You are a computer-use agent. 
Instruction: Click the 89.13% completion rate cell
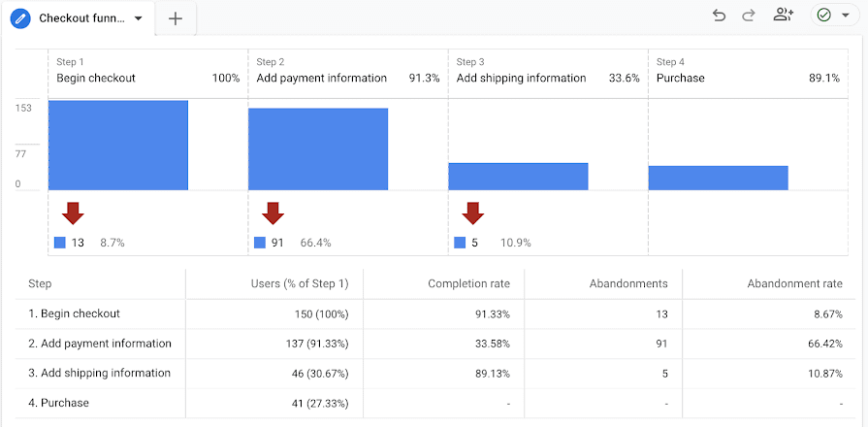(x=492, y=374)
